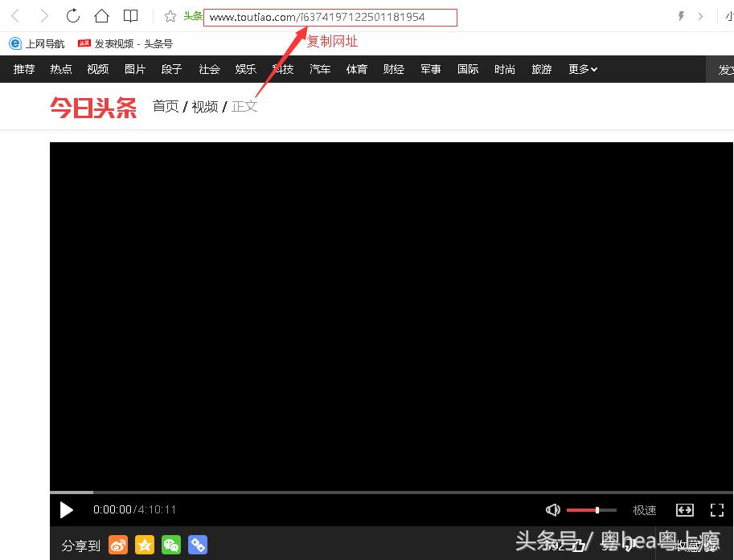Open the 首页 breadcrumb link

pyautogui.click(x=166, y=105)
